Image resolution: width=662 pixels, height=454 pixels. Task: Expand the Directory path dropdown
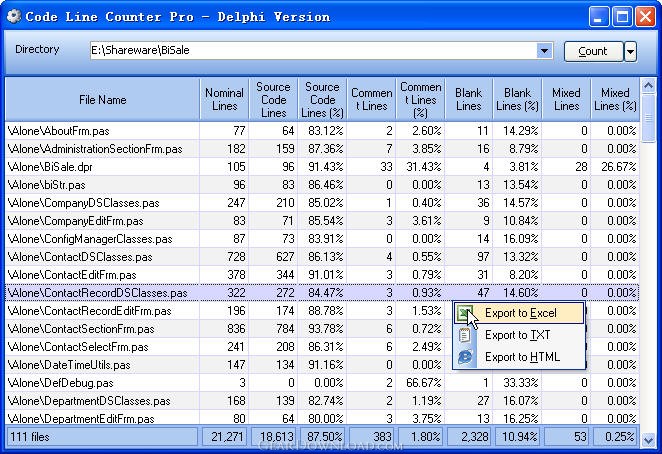coord(544,51)
